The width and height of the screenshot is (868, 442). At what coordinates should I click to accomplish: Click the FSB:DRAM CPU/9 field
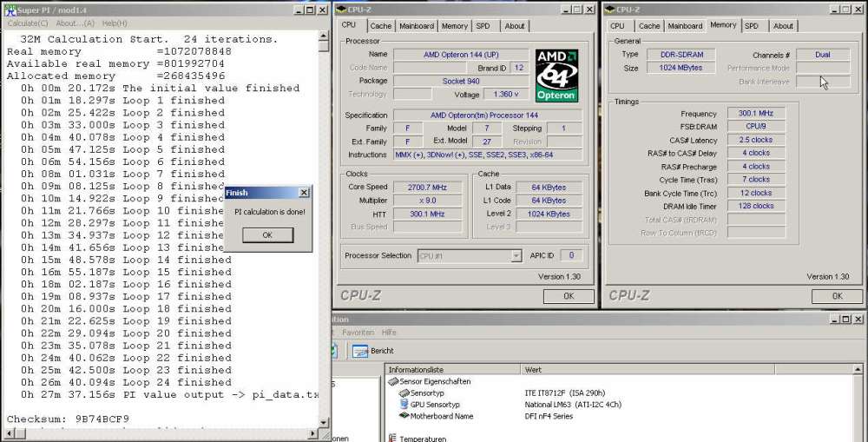point(756,126)
